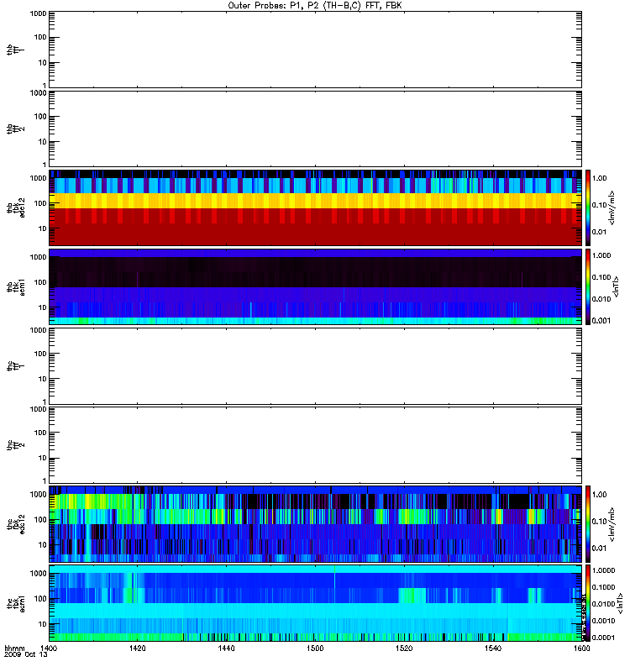
Task: Click the '10' y-axis tick of thc fff 1 panel
Action: point(43,379)
